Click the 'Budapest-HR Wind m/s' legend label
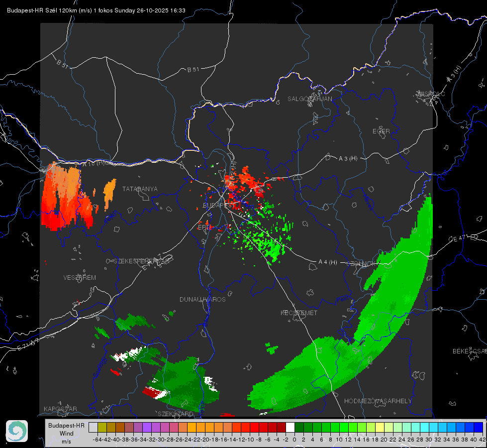 coord(67,434)
